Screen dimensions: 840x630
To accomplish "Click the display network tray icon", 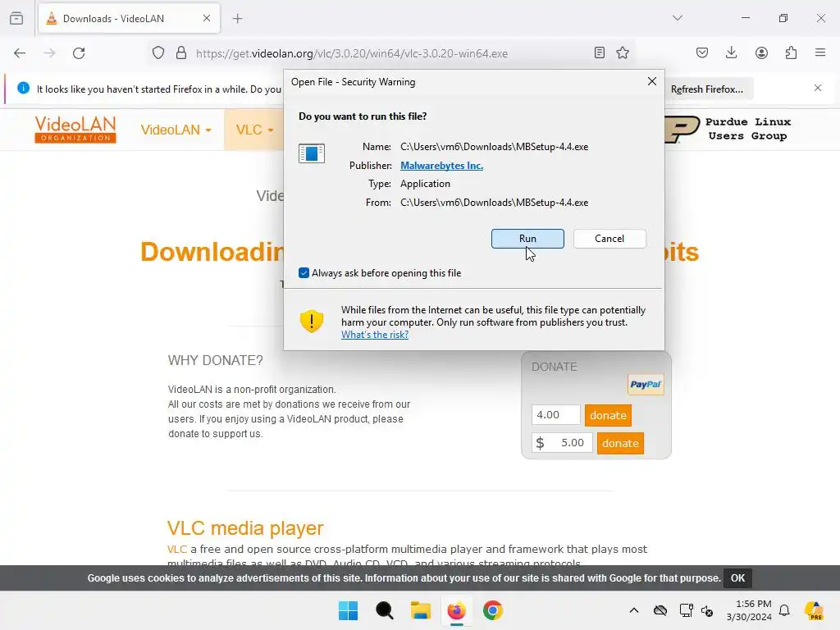I will 687,610.
